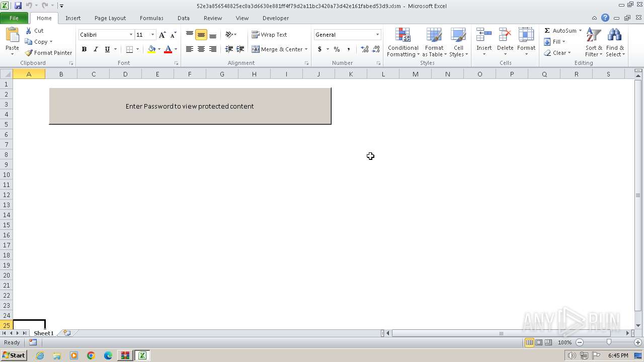Click the Font Color red A
644x362 pixels.
pos(168,49)
